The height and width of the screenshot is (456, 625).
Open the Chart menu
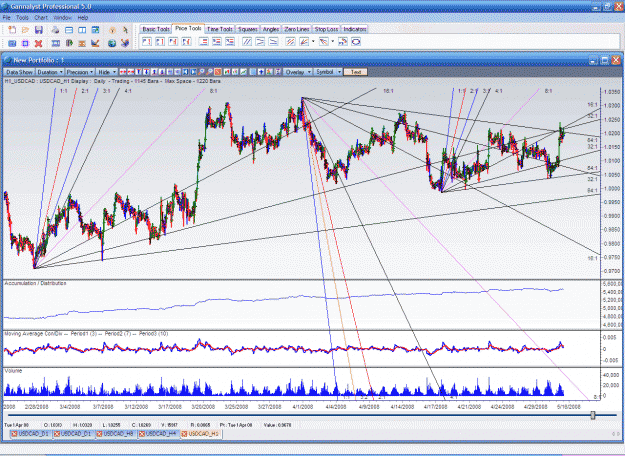click(41, 18)
